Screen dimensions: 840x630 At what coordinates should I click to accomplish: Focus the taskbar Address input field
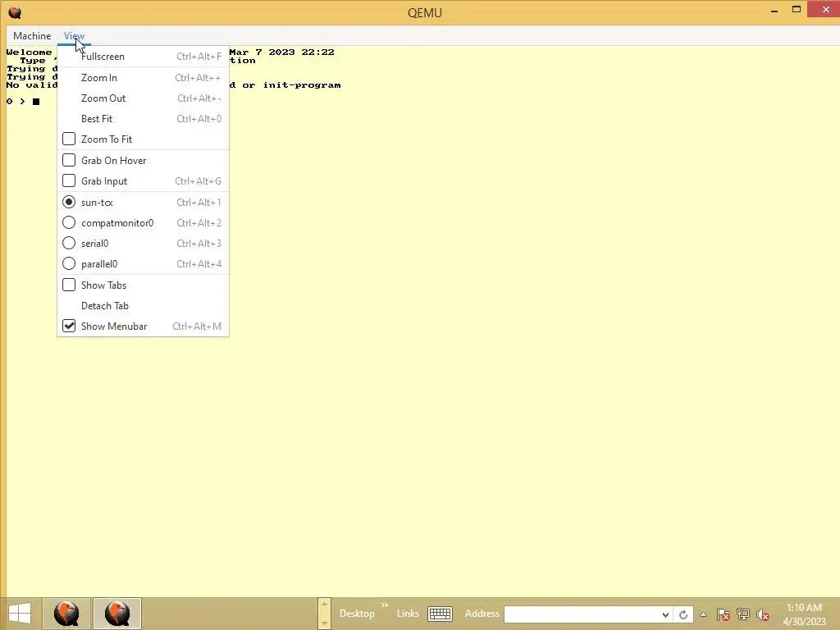pos(582,614)
